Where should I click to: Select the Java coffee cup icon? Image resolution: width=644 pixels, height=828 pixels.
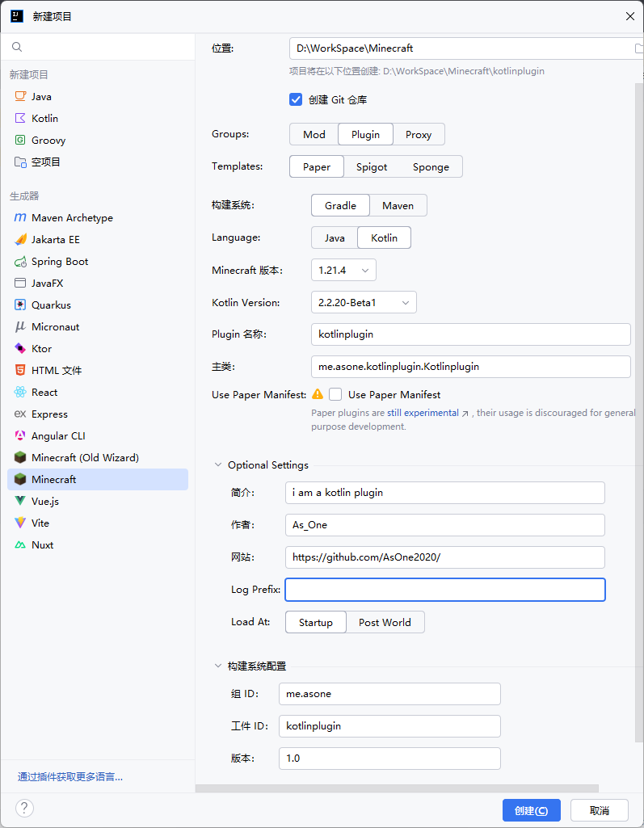[x=20, y=97]
